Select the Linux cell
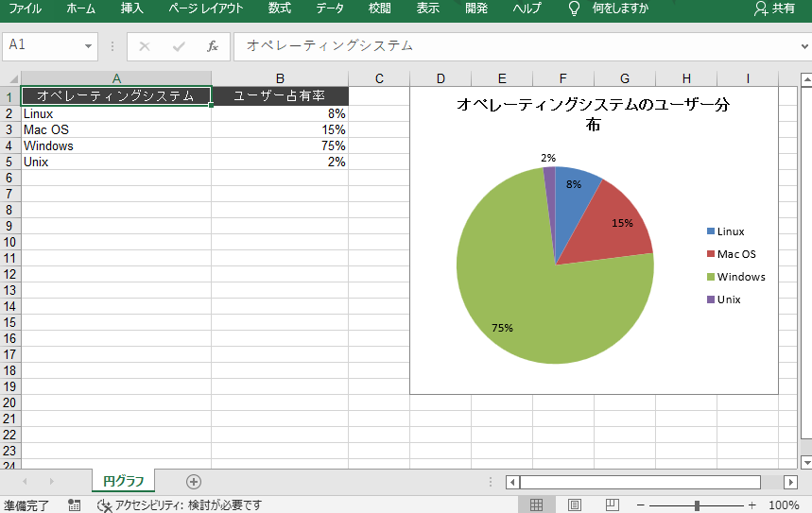 [116, 114]
